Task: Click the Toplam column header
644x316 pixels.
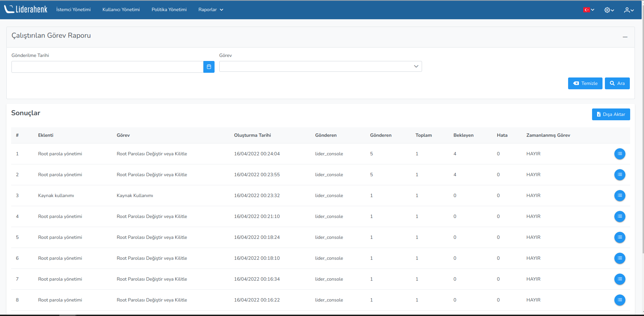Action: tap(423, 135)
